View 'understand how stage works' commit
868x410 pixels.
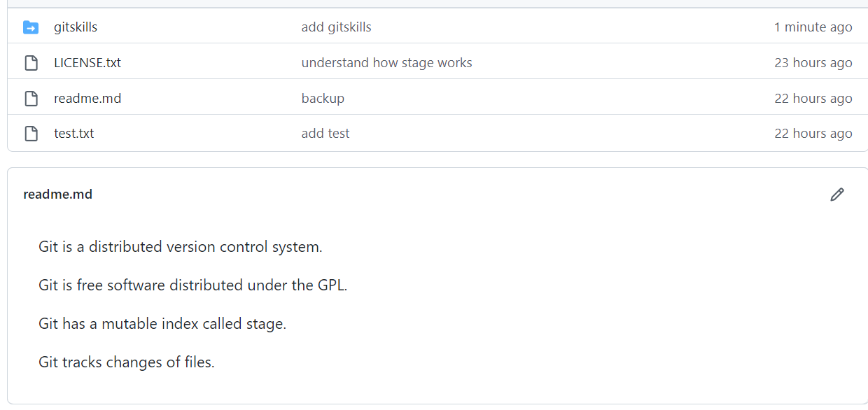[x=386, y=63]
